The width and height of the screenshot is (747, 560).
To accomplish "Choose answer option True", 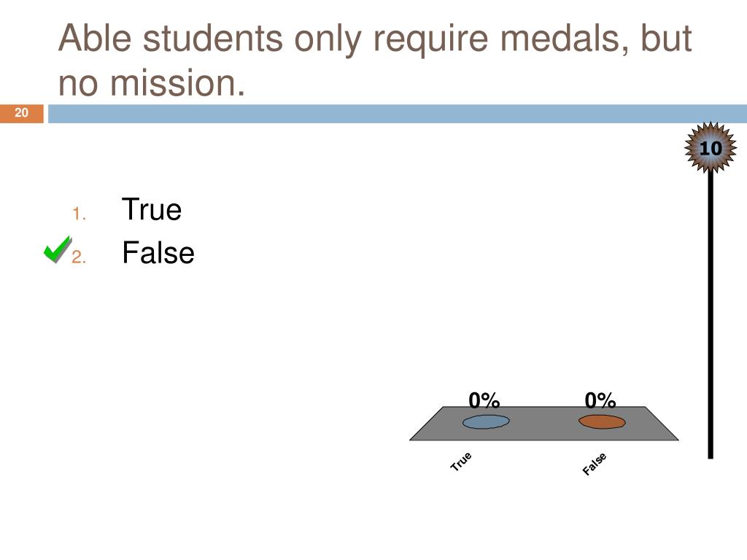I will 152,209.
